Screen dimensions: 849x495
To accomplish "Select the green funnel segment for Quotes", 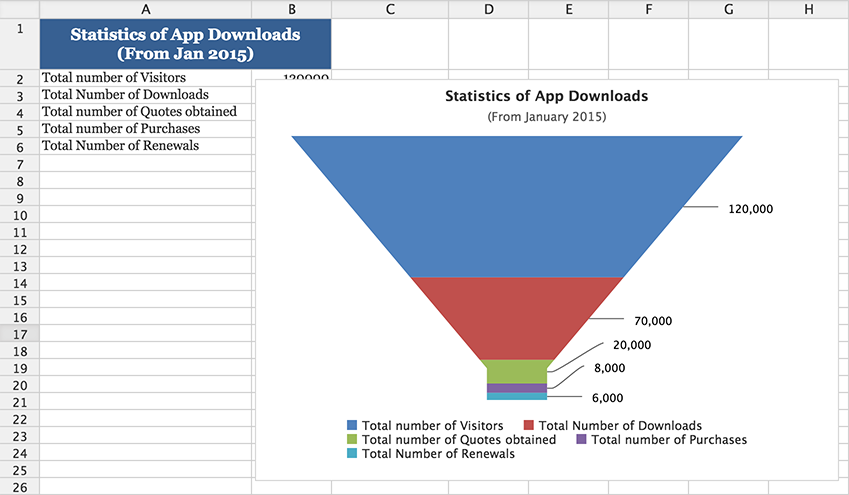I will point(516,370).
